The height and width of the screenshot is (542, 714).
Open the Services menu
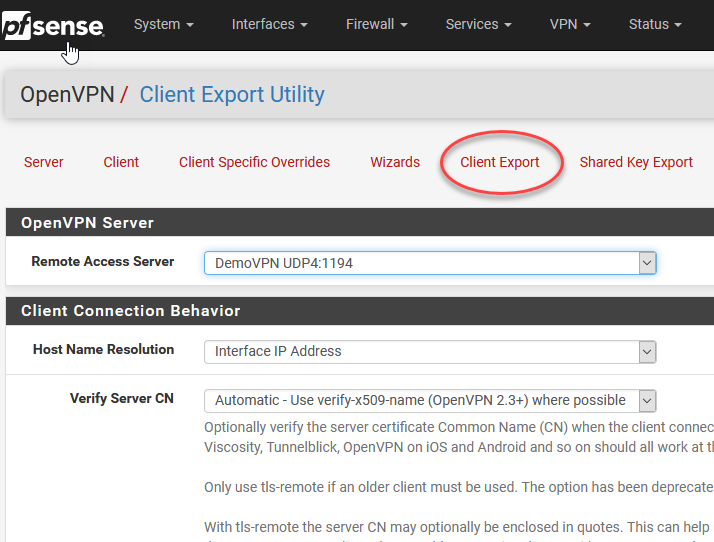point(478,24)
